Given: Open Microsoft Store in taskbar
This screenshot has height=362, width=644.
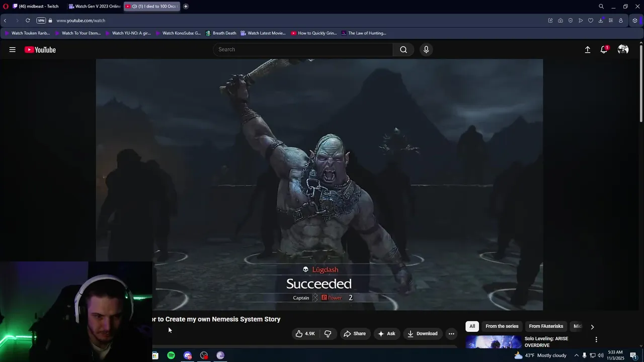Looking at the screenshot, I should [x=155, y=355].
